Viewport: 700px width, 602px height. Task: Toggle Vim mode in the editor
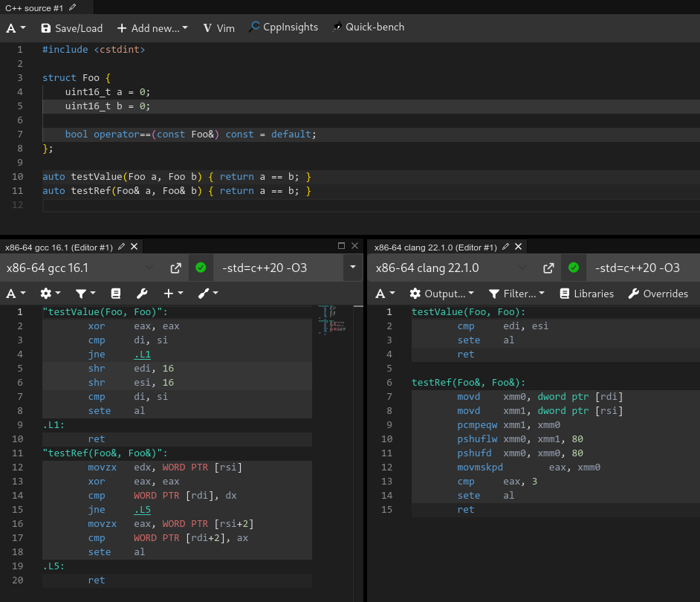pos(218,28)
